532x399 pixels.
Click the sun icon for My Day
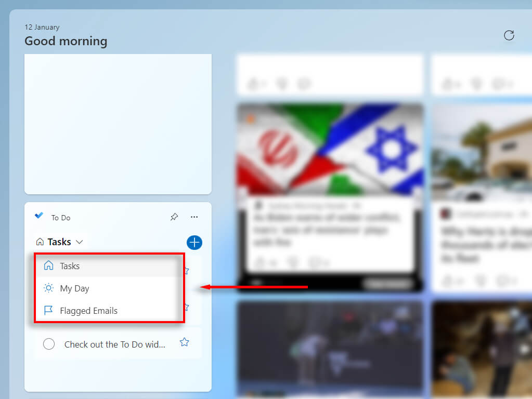48,288
